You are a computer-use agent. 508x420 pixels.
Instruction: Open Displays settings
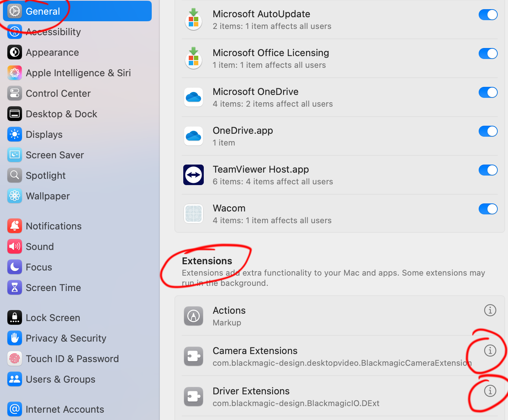(77, 135)
